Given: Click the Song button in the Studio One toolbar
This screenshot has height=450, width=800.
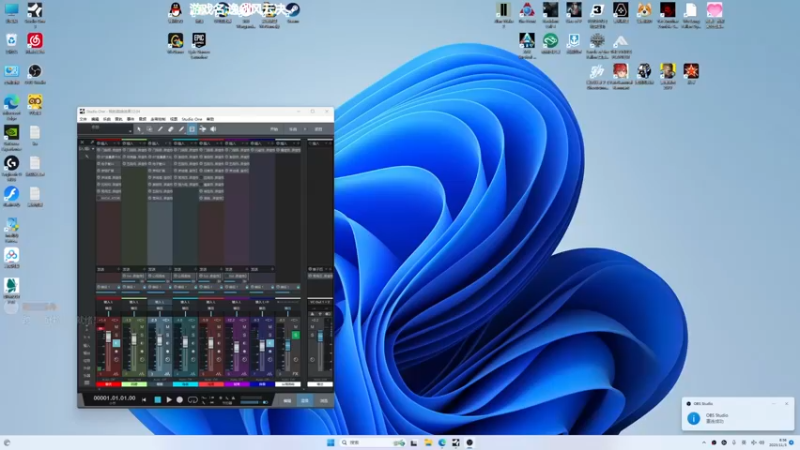Looking at the screenshot, I should tap(292, 129).
